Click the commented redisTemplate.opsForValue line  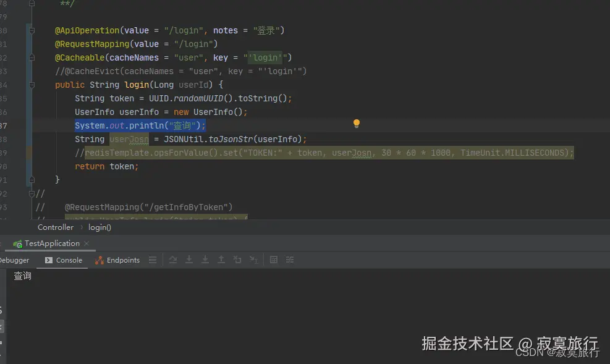(x=324, y=153)
